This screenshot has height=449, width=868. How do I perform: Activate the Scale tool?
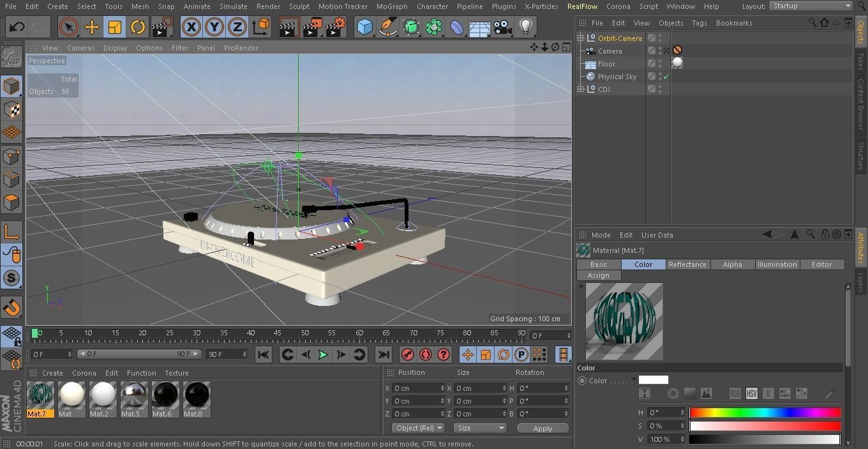coord(115,27)
